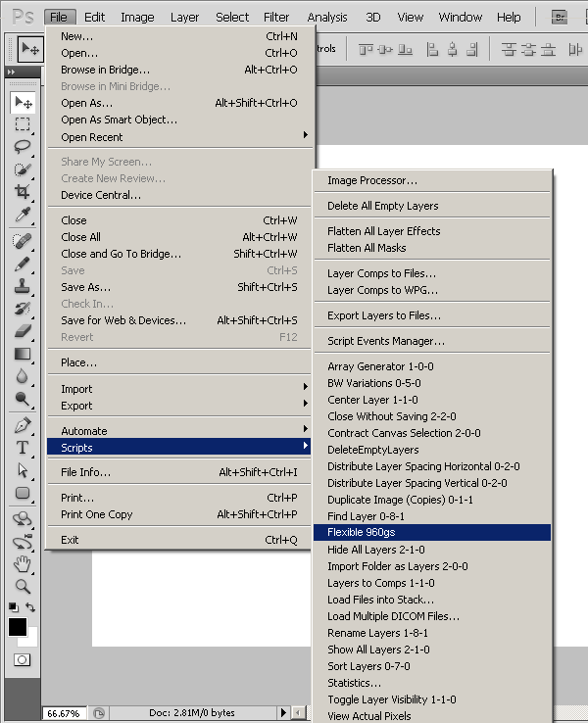Open the Scripts submenu entry
Screen dimensions: 588x723
(x=179, y=448)
